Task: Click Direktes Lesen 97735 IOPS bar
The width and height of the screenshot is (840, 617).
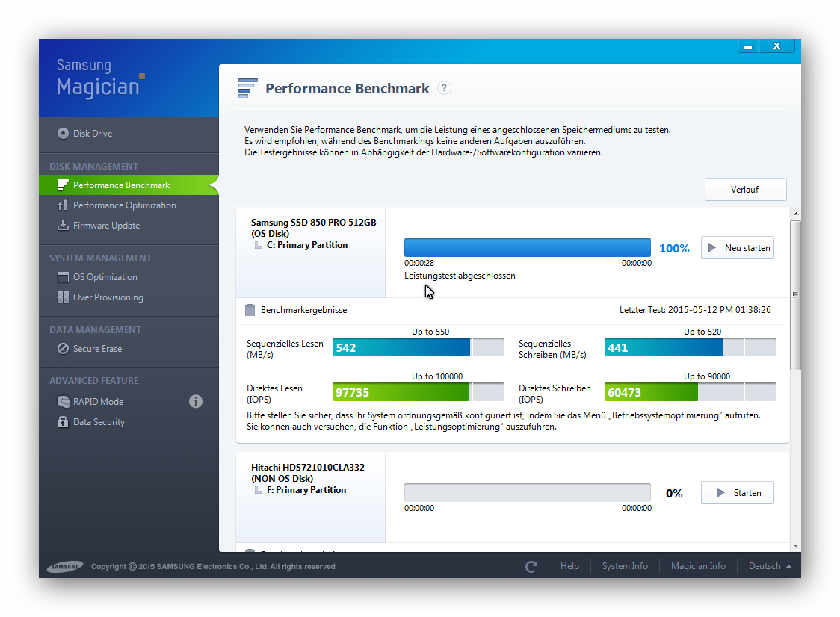Action: (419, 393)
